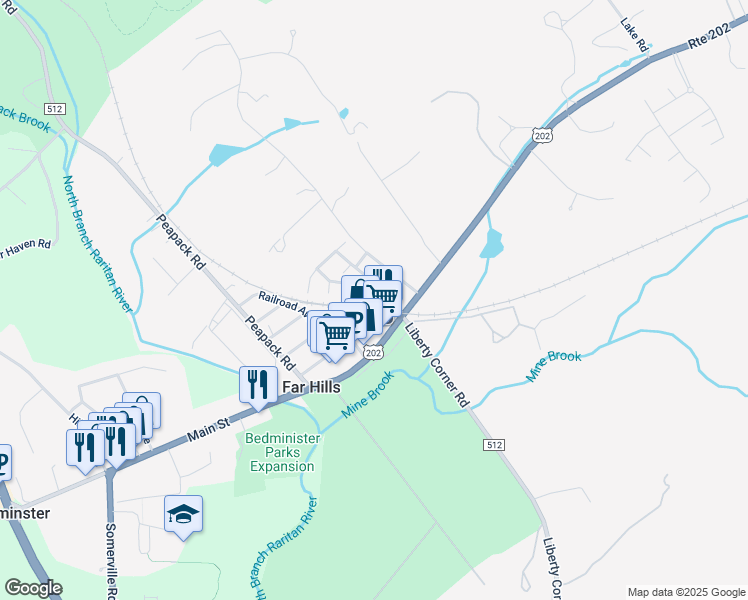Open the leftmost fork-and-knife marker near Somerville Rd
This screenshot has height=600, width=748.
pyautogui.click(x=85, y=448)
